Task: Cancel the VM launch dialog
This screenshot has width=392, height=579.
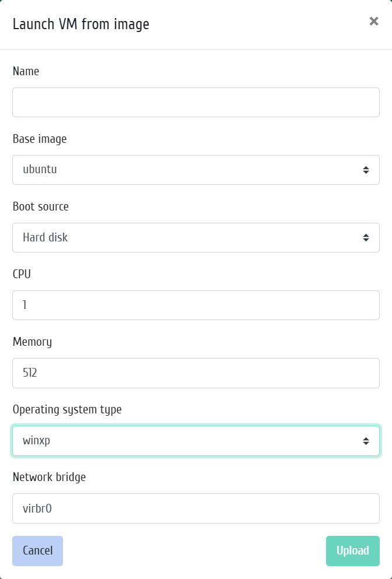Action: pos(38,551)
